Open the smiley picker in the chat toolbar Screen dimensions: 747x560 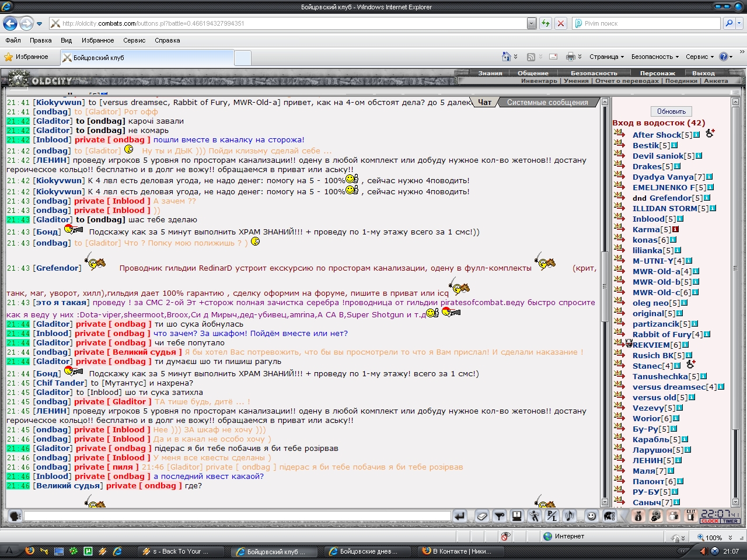point(592,516)
